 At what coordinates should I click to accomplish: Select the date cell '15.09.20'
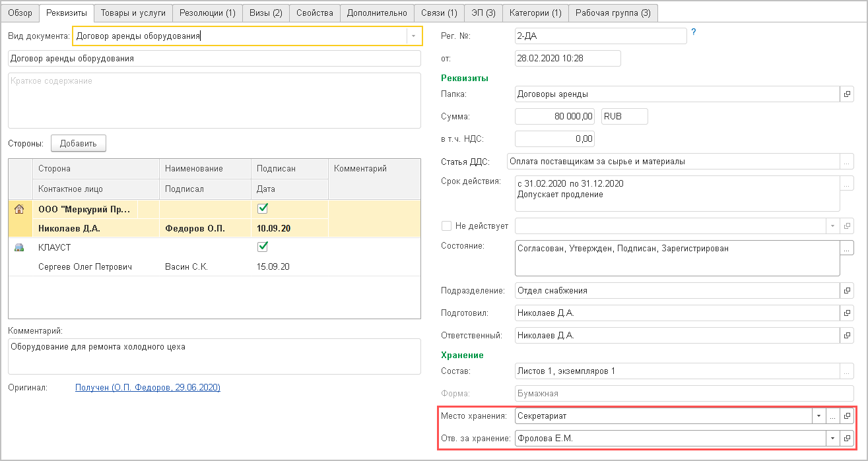pos(290,266)
